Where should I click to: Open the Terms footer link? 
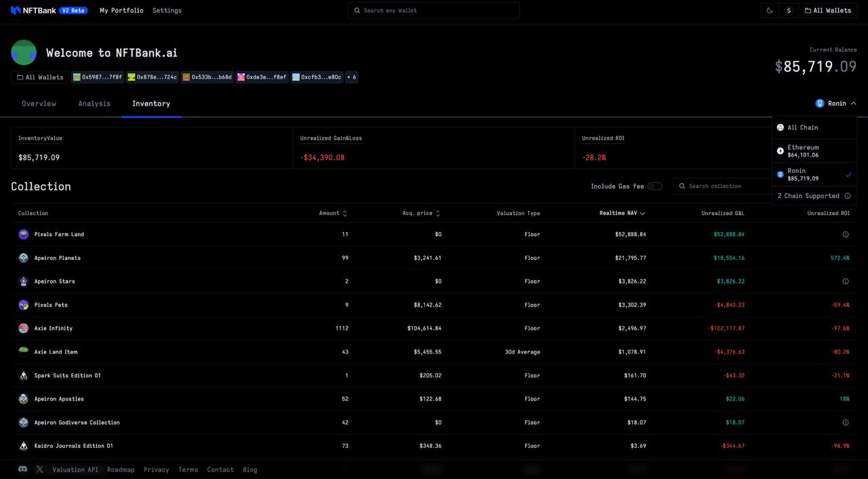188,470
